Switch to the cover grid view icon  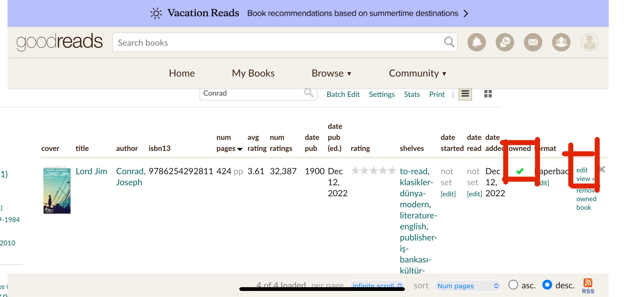click(x=488, y=94)
